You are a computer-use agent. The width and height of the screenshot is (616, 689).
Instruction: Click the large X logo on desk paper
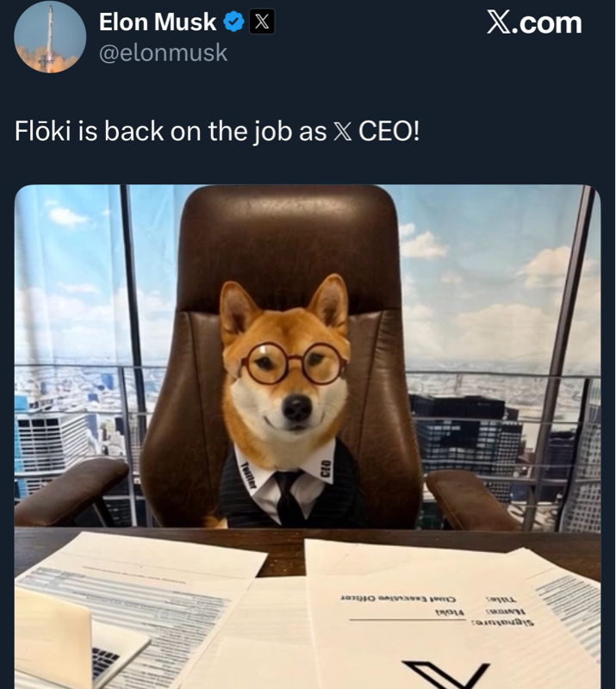click(x=446, y=674)
